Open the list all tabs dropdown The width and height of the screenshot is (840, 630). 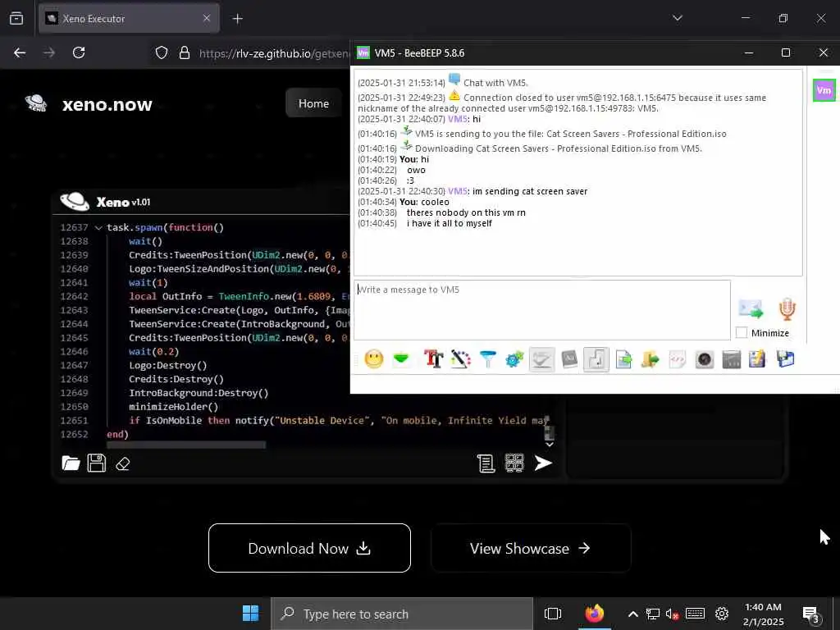(x=678, y=18)
